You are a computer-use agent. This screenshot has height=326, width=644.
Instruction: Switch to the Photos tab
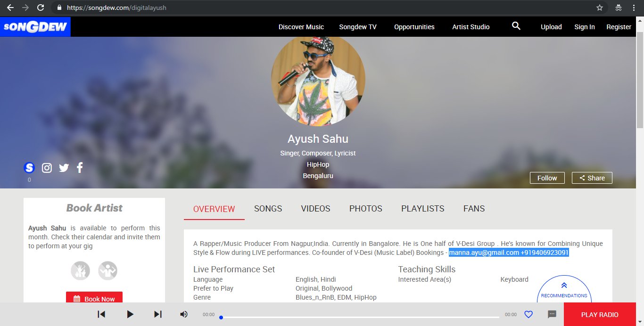[x=366, y=208]
